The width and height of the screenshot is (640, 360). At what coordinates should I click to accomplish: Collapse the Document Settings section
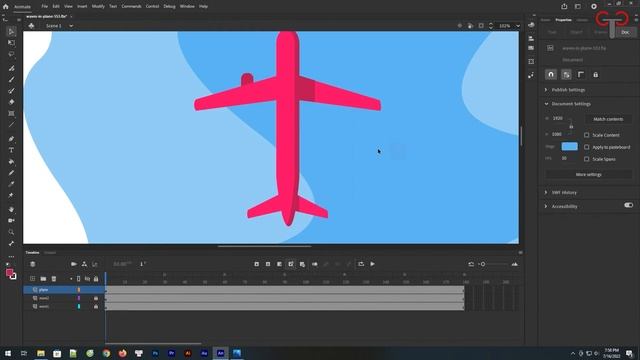(546, 104)
